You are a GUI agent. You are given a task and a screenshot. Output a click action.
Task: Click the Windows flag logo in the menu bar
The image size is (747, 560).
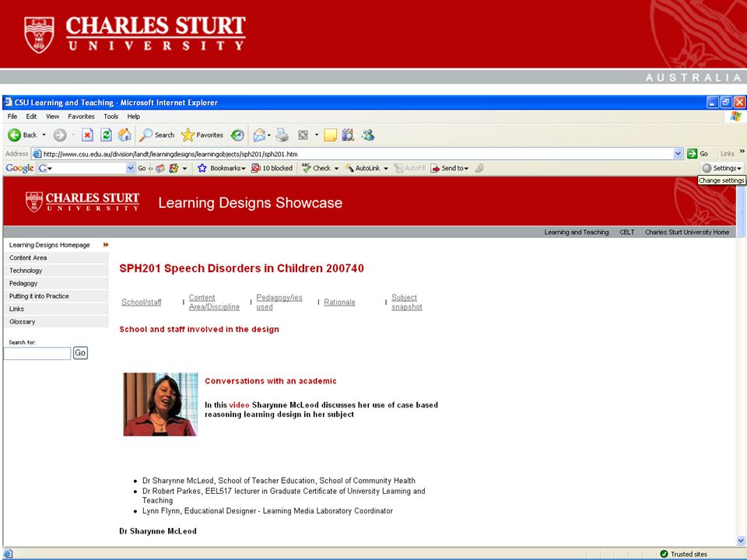(736, 116)
